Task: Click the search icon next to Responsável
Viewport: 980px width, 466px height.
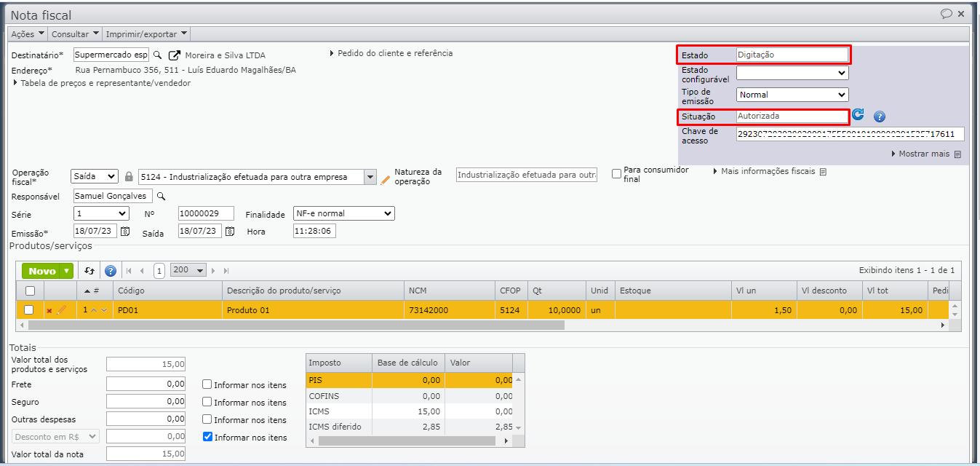Action: pos(162,196)
